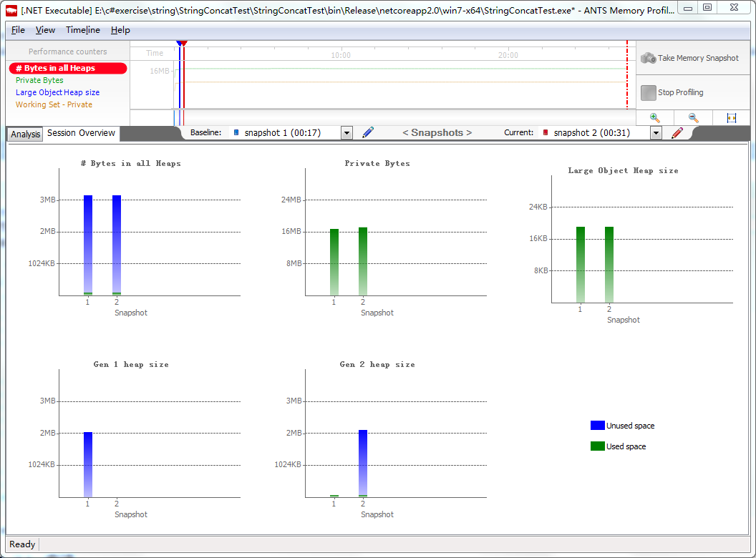Image resolution: width=756 pixels, height=558 pixels.
Task: Click Take Memory Snapshot button
Action: click(x=692, y=58)
